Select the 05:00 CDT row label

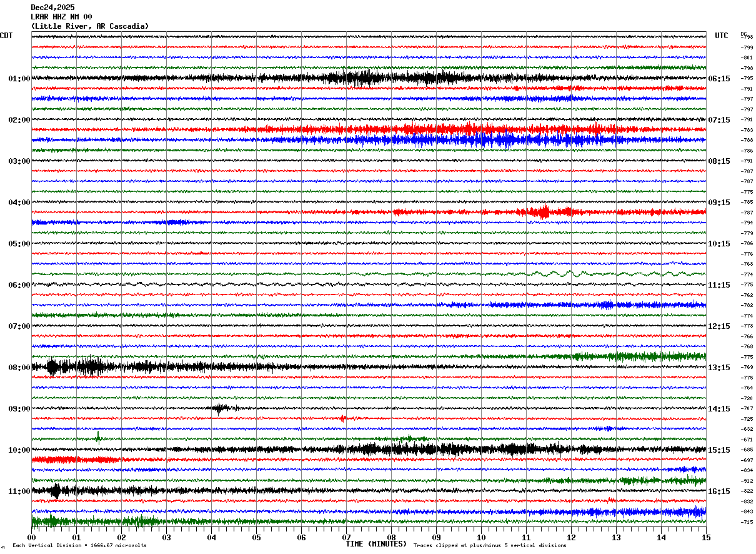[19, 244]
